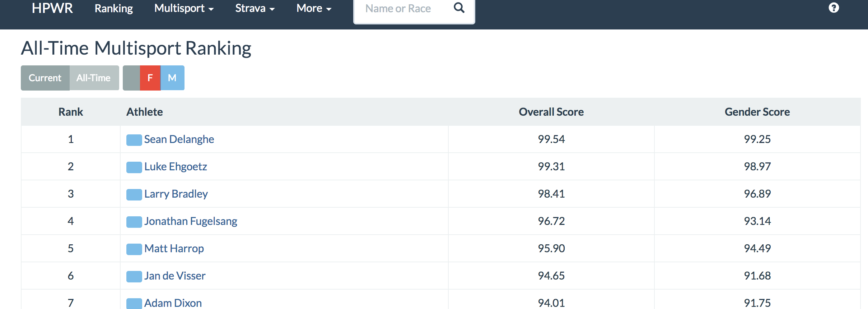Select the All-Time ranking toggle
Screen dimensions: 868x309
click(94, 78)
